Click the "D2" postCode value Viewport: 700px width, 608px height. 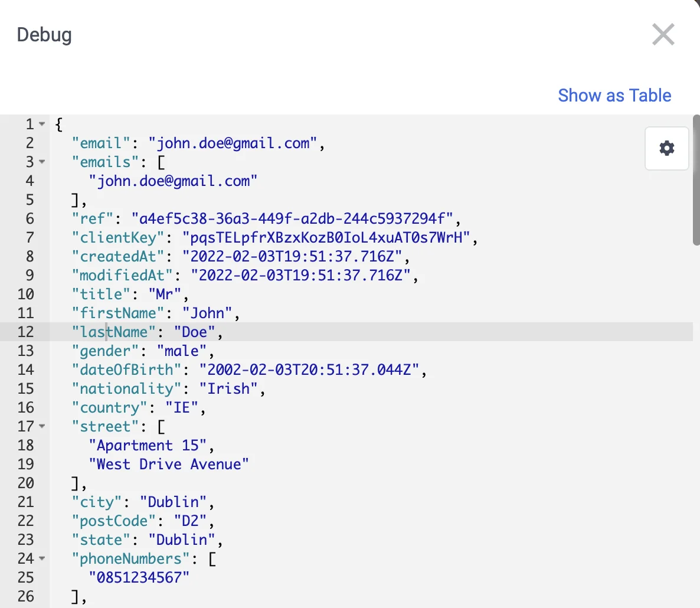point(190,521)
